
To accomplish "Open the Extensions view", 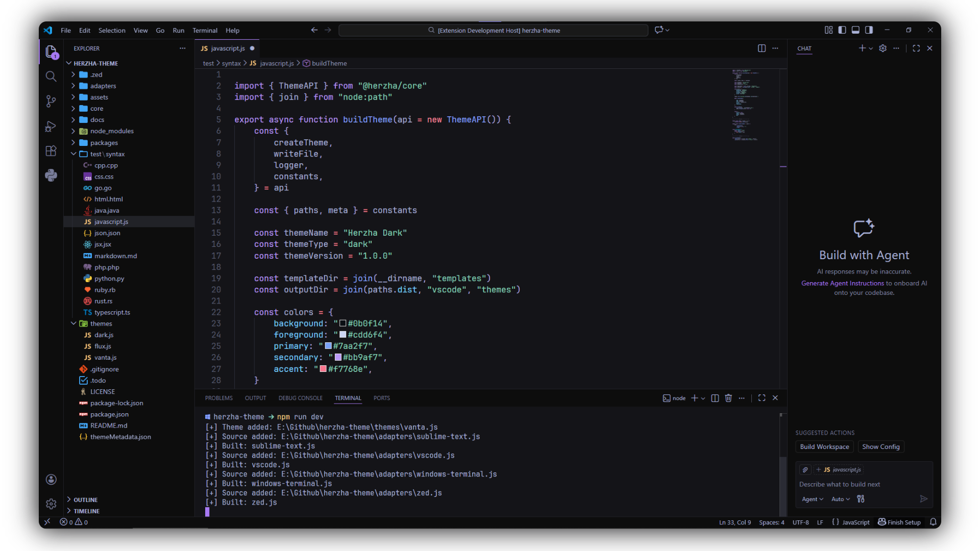I will coord(51,151).
